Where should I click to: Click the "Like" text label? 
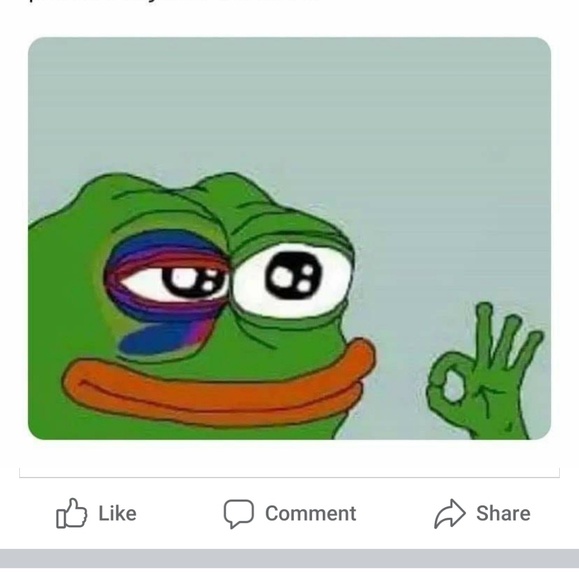click(117, 513)
